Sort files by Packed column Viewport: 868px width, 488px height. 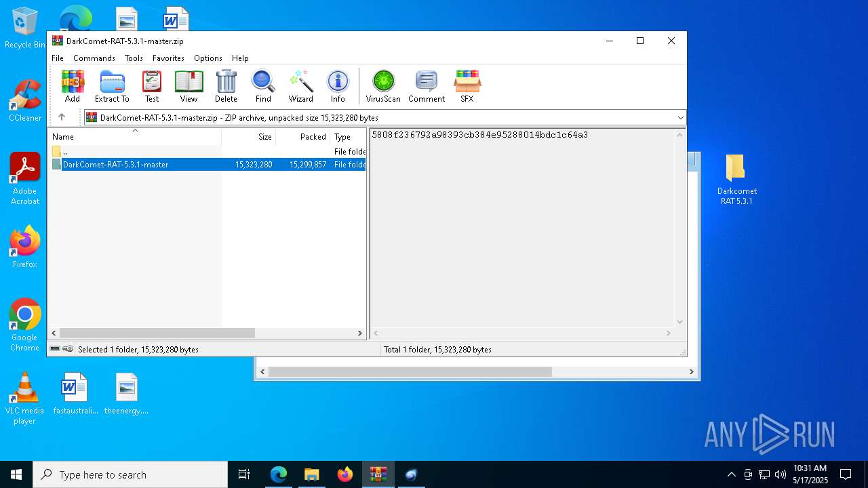(303, 137)
